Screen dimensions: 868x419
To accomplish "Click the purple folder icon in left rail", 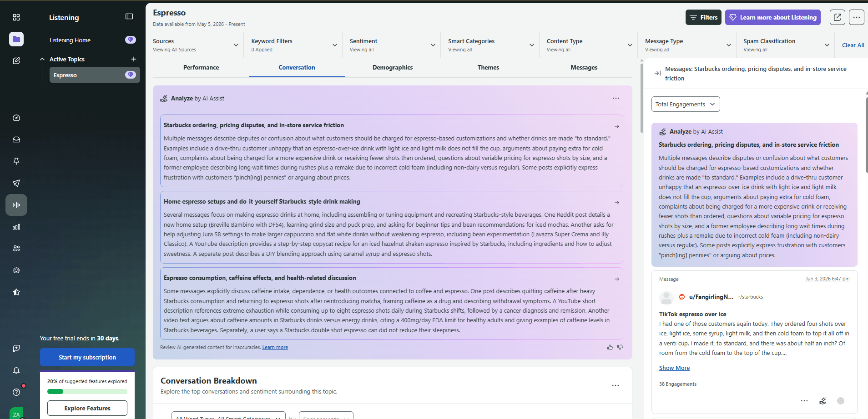I will tap(16, 39).
